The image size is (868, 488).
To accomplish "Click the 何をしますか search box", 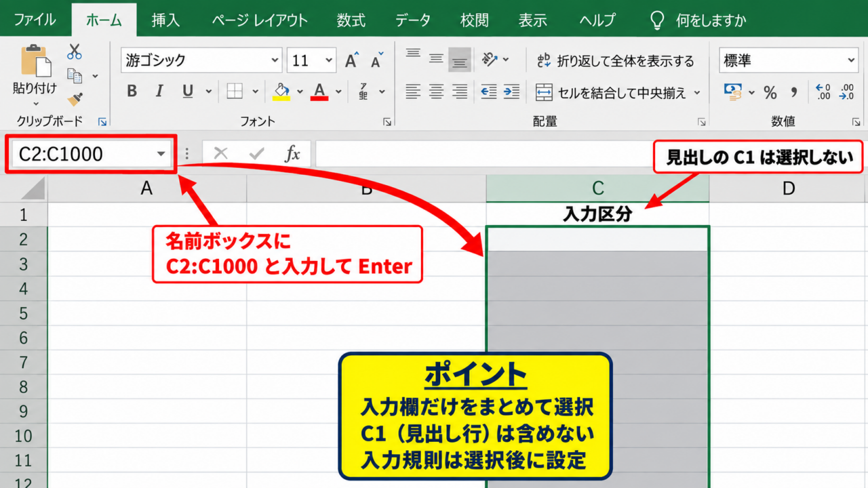I will (699, 20).
